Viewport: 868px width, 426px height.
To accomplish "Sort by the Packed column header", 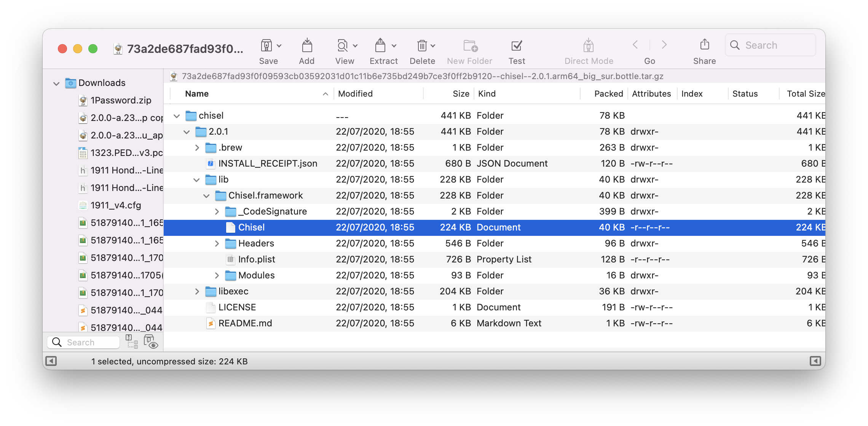I will [604, 94].
